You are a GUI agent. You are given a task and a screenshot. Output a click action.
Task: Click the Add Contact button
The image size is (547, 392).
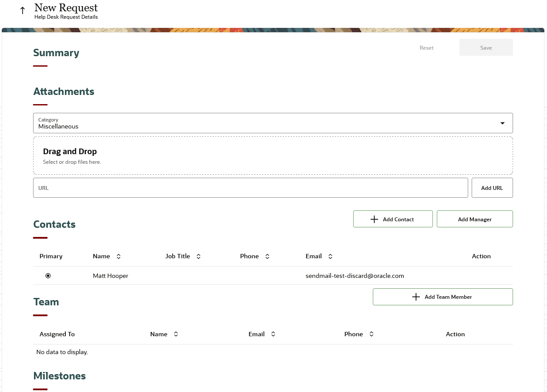(393, 219)
